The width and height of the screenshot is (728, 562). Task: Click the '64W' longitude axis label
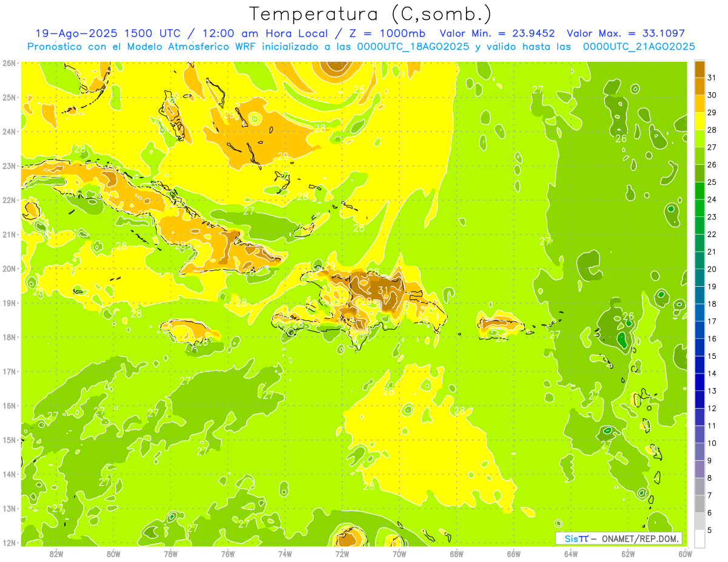click(x=571, y=554)
